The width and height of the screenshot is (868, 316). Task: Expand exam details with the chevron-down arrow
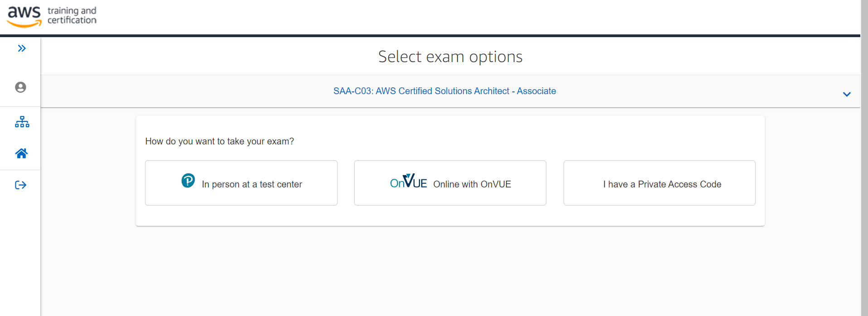pyautogui.click(x=847, y=94)
